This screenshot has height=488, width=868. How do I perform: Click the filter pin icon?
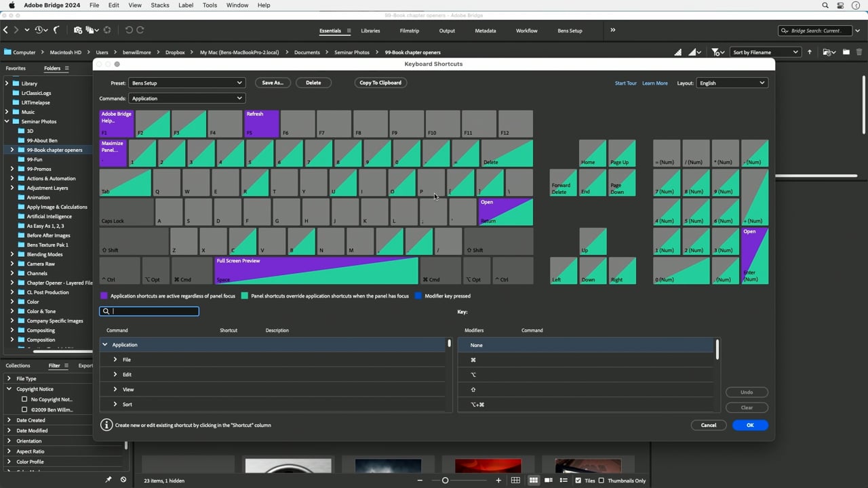(108, 479)
